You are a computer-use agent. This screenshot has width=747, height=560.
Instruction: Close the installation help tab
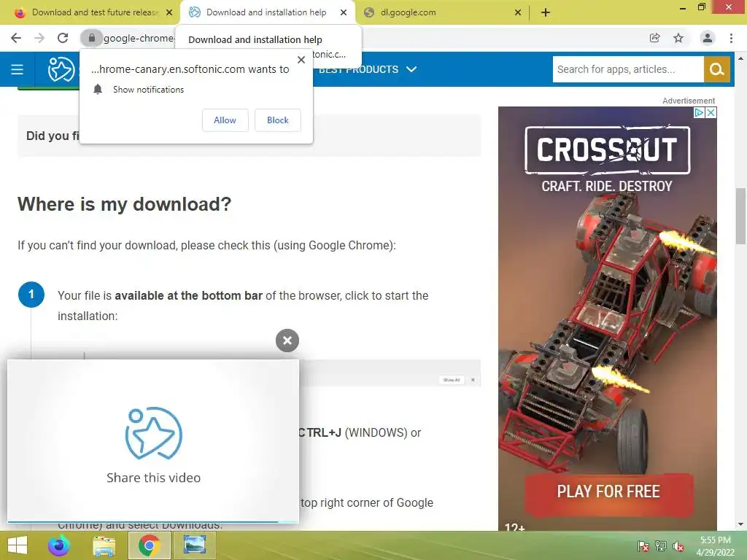pos(344,12)
